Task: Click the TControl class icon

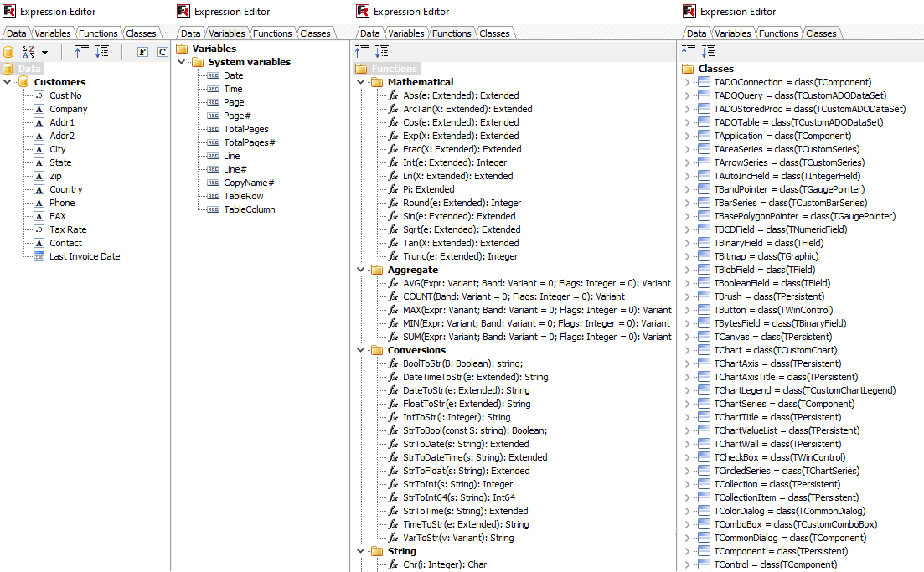Action: click(704, 564)
